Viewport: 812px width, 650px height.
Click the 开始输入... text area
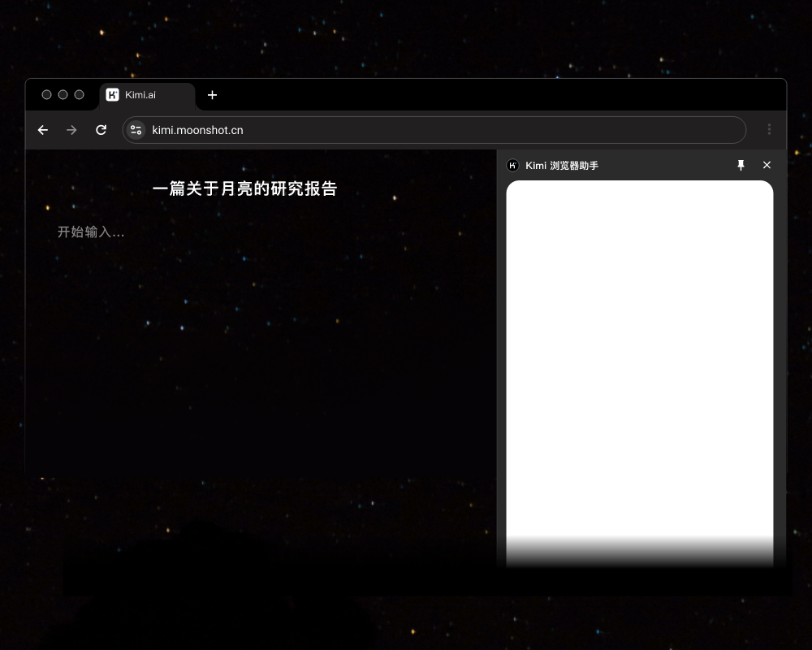point(91,232)
